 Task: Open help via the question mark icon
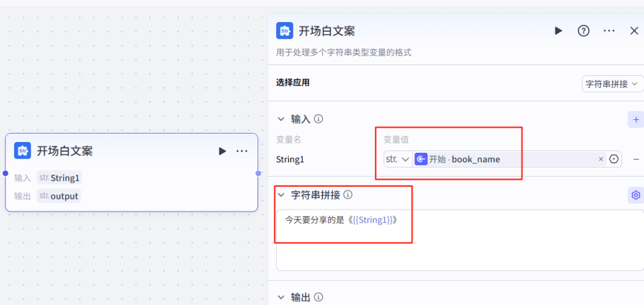click(584, 31)
